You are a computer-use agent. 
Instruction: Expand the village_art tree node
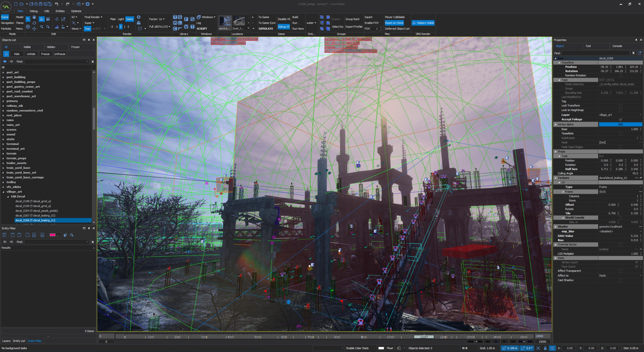[x=4, y=192]
